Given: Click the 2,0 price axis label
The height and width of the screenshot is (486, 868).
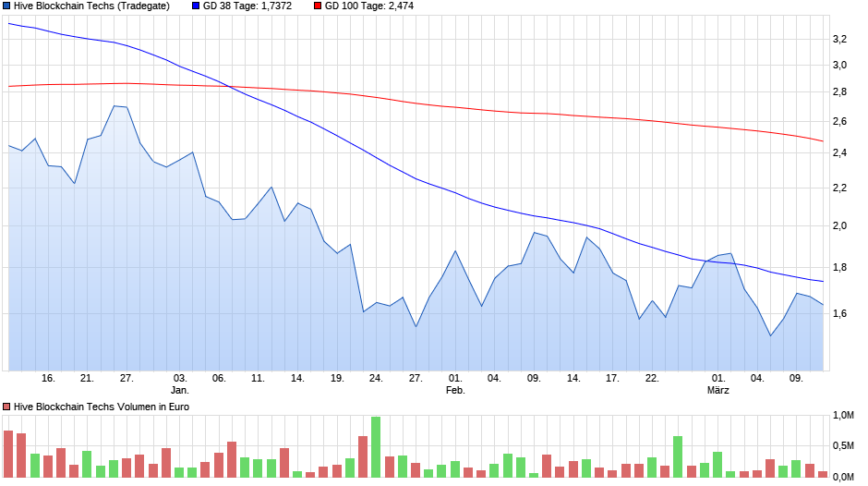Looking at the screenshot, I should tap(839, 226).
